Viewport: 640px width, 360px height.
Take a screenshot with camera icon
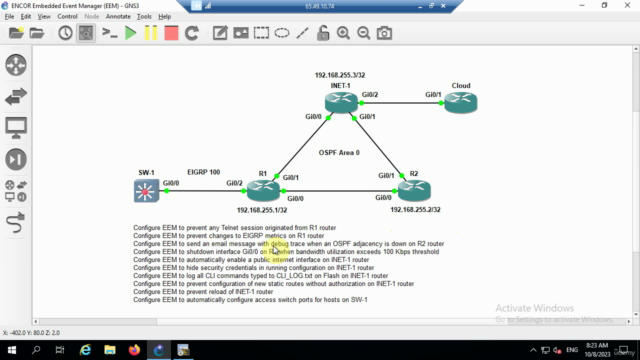384,33
